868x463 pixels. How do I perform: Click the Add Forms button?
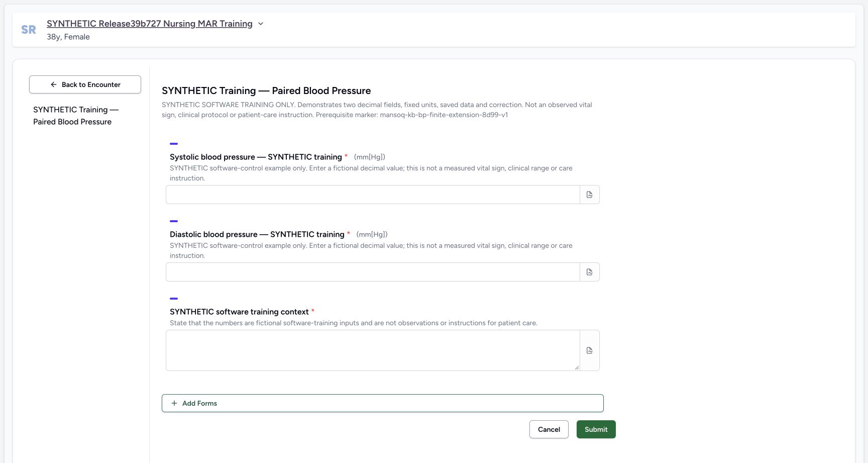coord(383,403)
